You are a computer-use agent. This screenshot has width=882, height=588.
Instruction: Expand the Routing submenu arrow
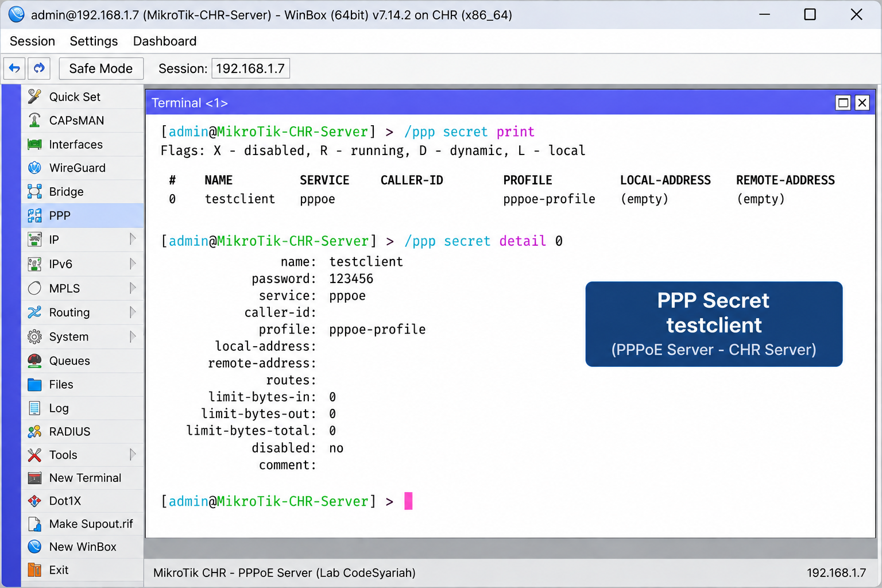[133, 312]
